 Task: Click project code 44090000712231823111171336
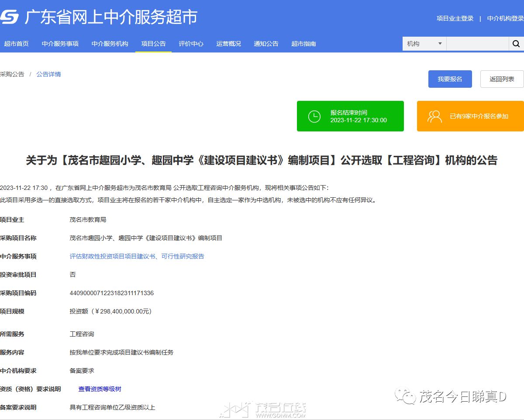tap(112, 293)
